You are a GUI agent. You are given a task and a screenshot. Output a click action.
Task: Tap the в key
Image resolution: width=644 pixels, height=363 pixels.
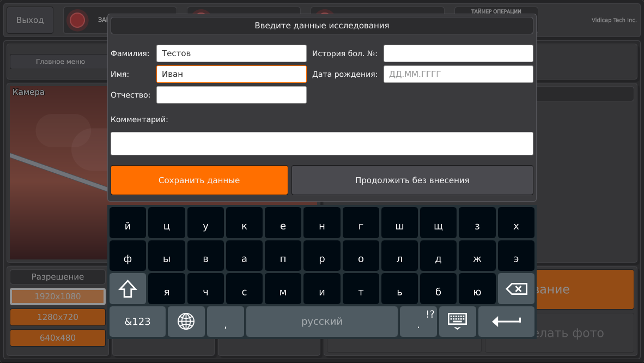[205, 256]
